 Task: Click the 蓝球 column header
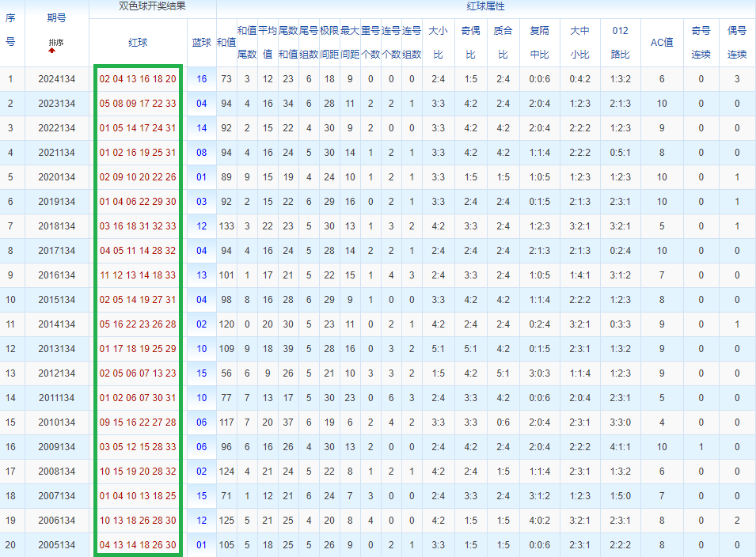(x=202, y=43)
